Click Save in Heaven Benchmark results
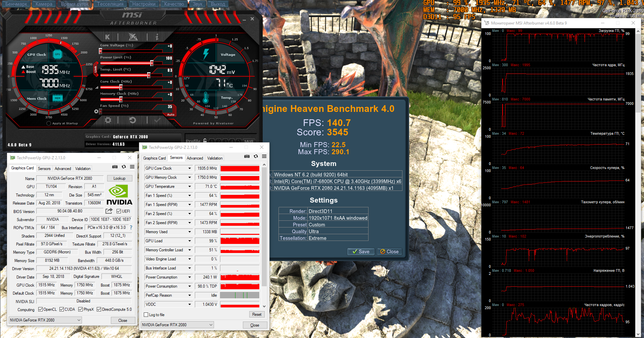 (361, 252)
